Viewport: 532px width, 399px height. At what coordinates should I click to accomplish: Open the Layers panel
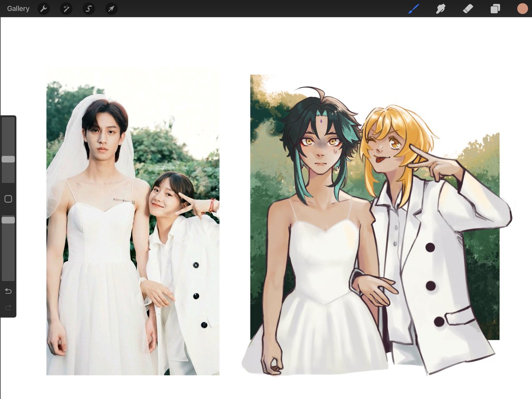[x=495, y=8]
